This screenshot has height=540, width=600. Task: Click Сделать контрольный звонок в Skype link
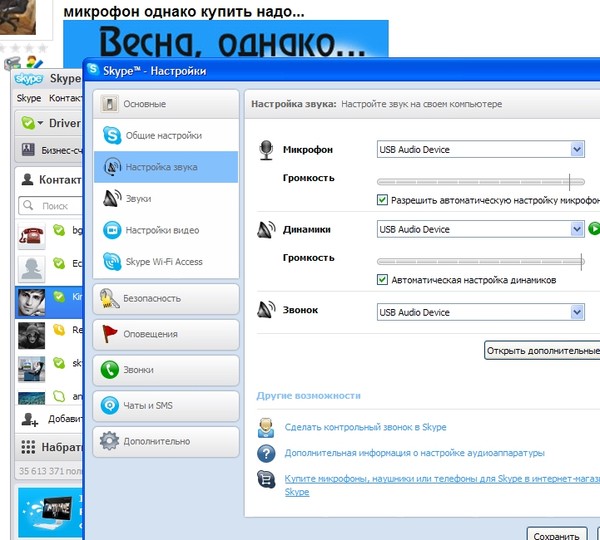click(365, 427)
